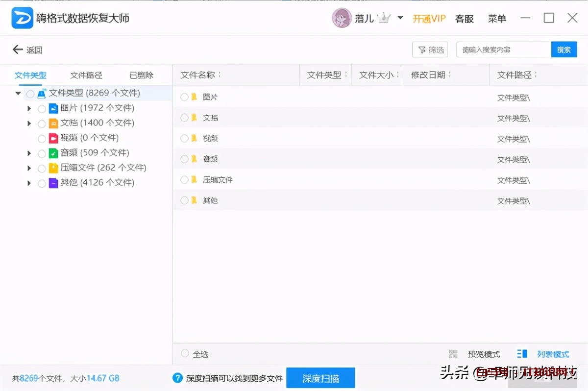The image size is (588, 391).
Task: Click the 开通VIP upgrade link
Action: point(429,18)
